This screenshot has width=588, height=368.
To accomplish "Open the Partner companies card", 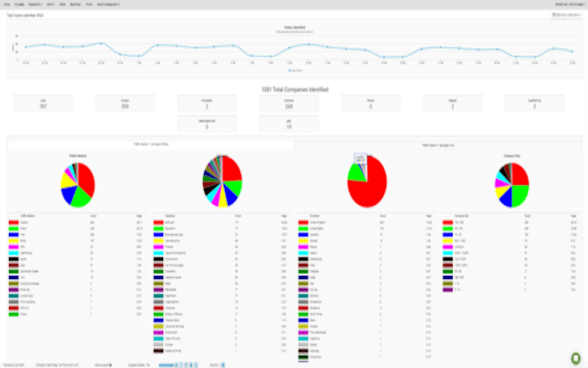I will point(371,103).
